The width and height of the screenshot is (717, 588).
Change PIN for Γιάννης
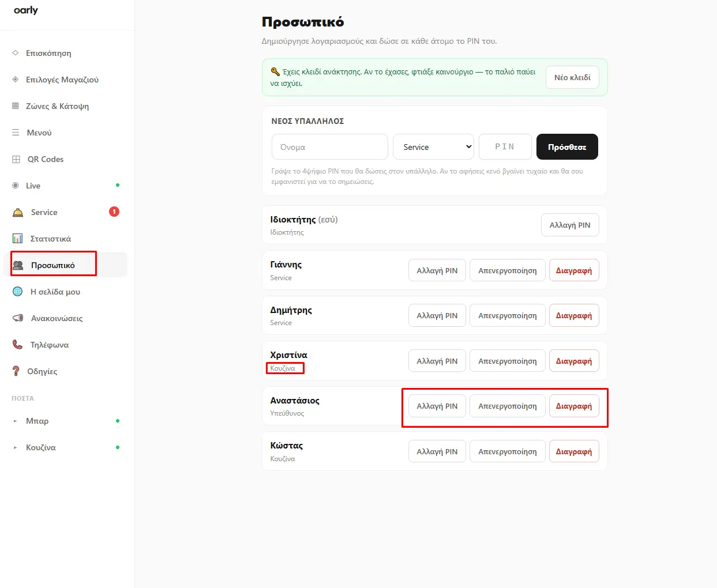[x=437, y=270]
